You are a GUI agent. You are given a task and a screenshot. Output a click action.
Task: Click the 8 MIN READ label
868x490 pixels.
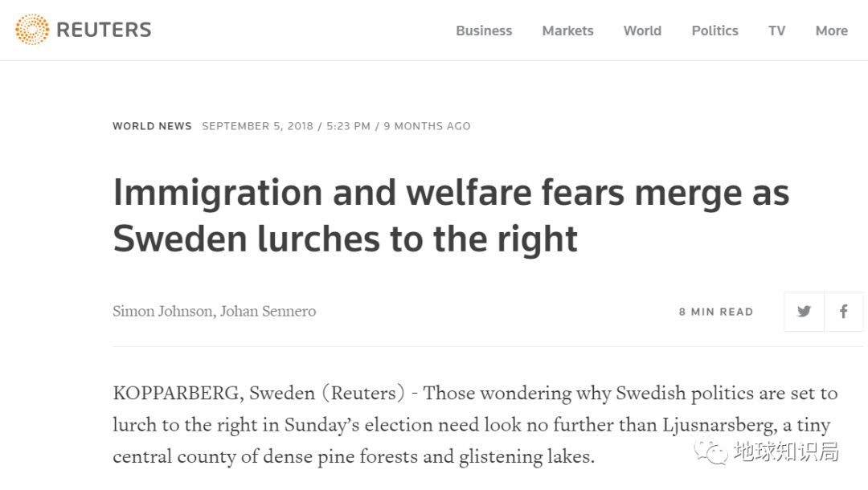pyautogui.click(x=715, y=312)
